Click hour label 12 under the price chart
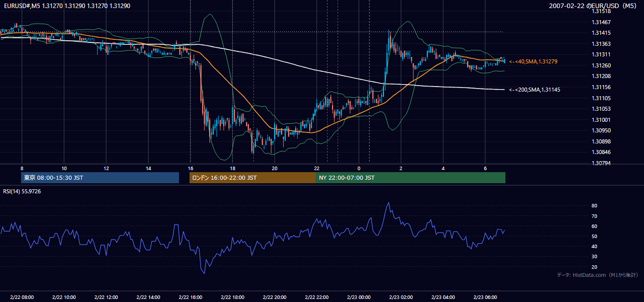 tap(106, 168)
